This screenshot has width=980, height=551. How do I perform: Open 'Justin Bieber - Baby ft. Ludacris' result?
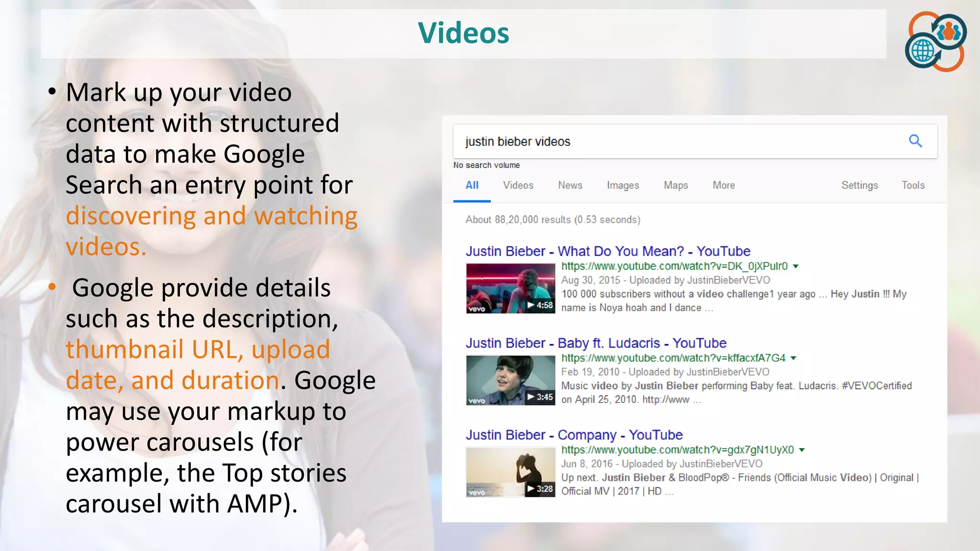[x=596, y=343]
